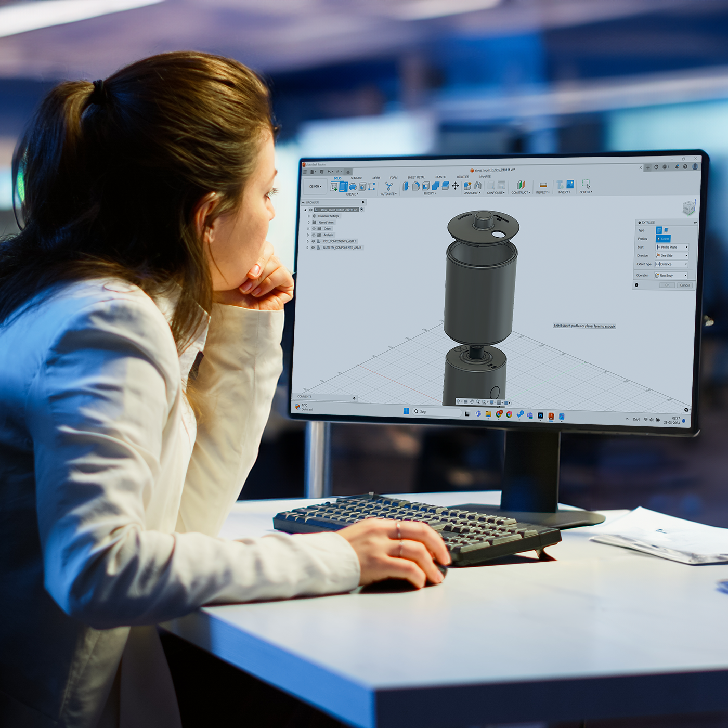Toggle visibility eye of POT_COMPONENTS_ASM:1
The image size is (728, 728).
click(313, 241)
